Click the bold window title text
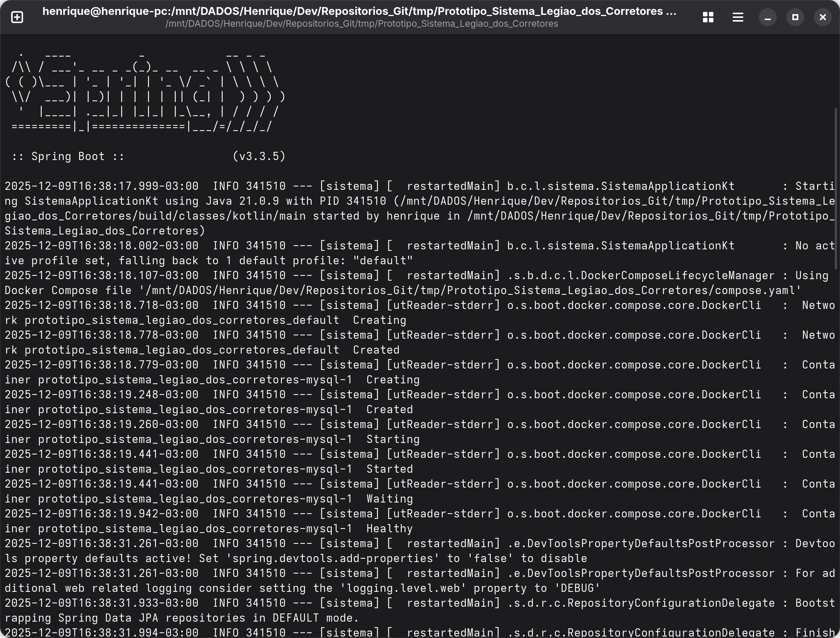The height and width of the screenshot is (638, 840). pyautogui.click(x=359, y=11)
